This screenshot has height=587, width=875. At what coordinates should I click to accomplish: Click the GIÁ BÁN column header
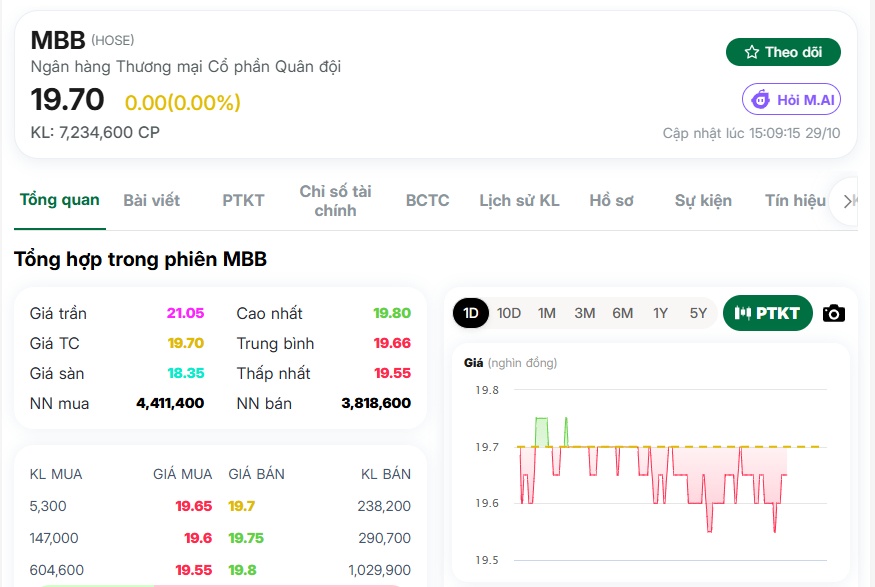click(256, 474)
